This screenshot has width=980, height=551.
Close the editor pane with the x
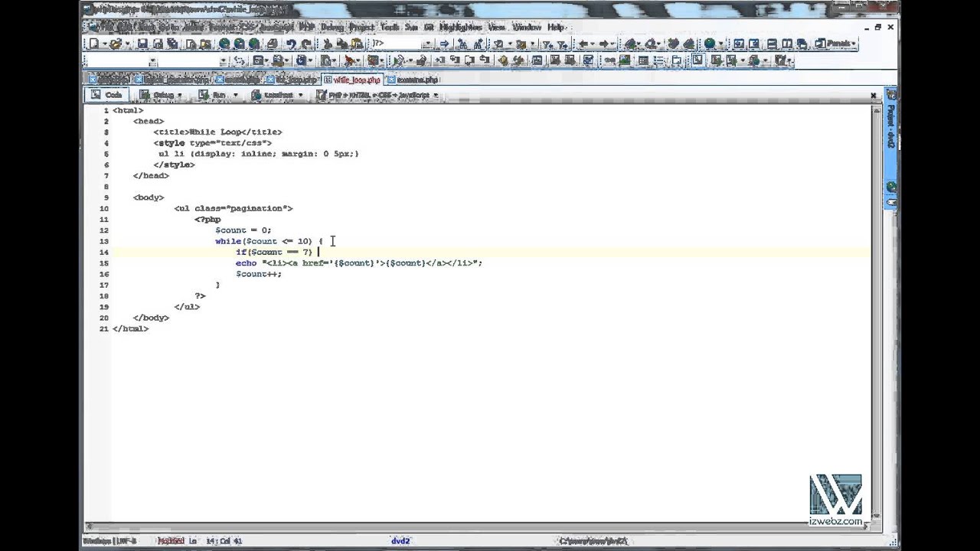tap(873, 96)
